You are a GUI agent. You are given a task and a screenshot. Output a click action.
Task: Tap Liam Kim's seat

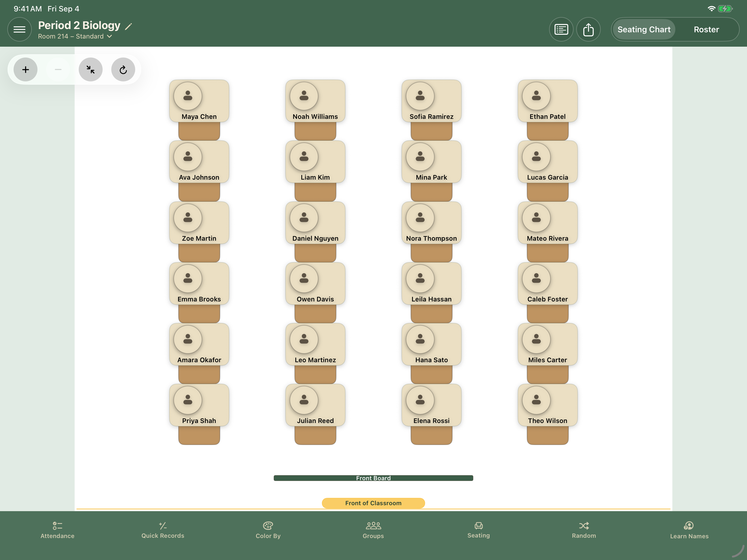[315, 162]
